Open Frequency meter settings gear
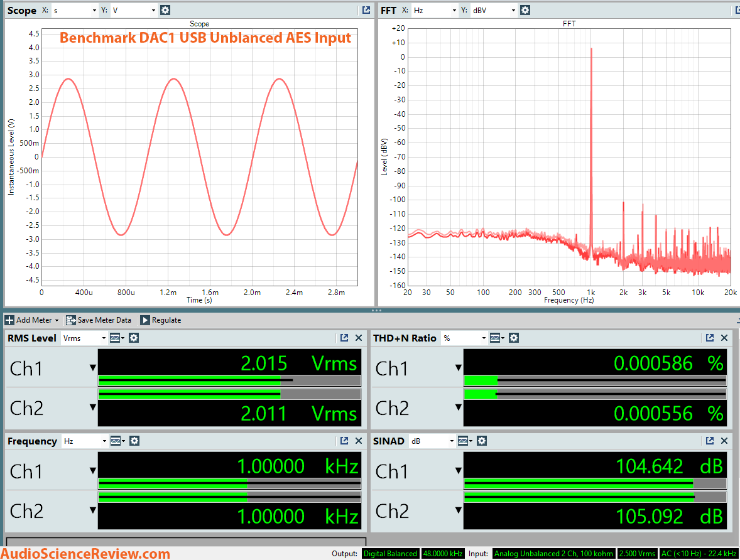 click(x=134, y=441)
